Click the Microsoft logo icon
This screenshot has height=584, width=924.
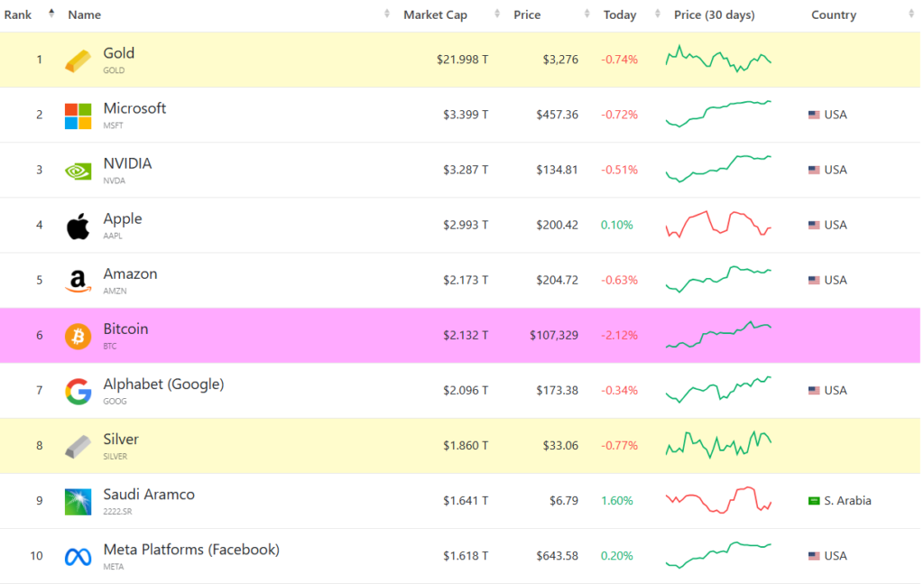(78, 116)
